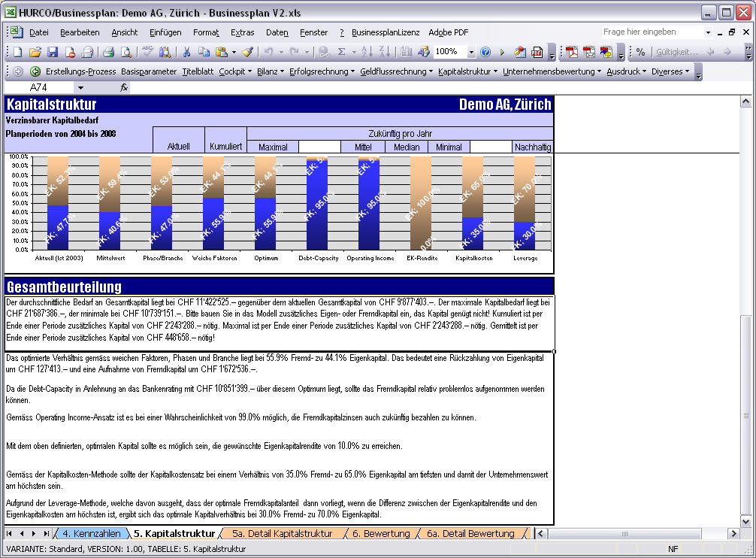Viewport: 756px width, 558px height.
Task: Open the Unternehmensbewertung dropdown
Action: click(x=552, y=71)
